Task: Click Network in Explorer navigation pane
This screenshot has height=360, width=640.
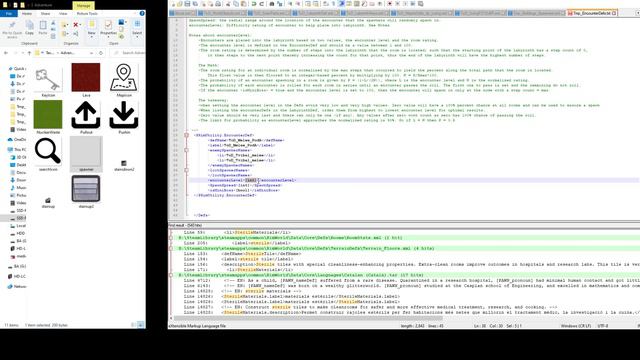Action: pyautogui.click(x=17, y=287)
